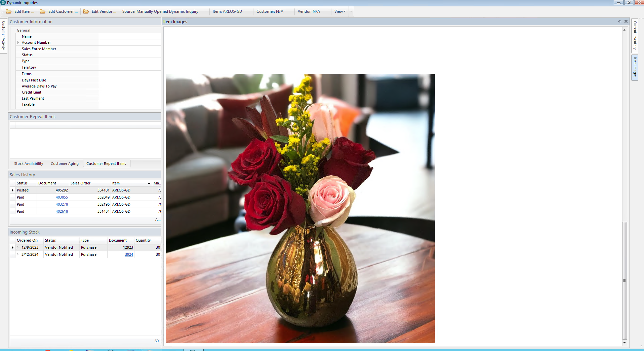Screen dimensions: 644x351
Task: Open the View dropdown menu
Action: coord(340,11)
